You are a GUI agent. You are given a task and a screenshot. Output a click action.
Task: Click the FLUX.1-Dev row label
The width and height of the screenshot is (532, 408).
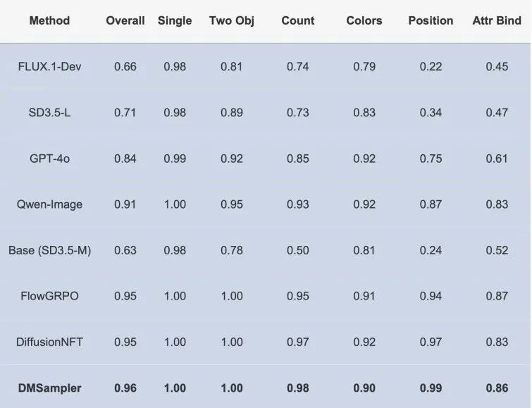pyautogui.click(x=49, y=66)
